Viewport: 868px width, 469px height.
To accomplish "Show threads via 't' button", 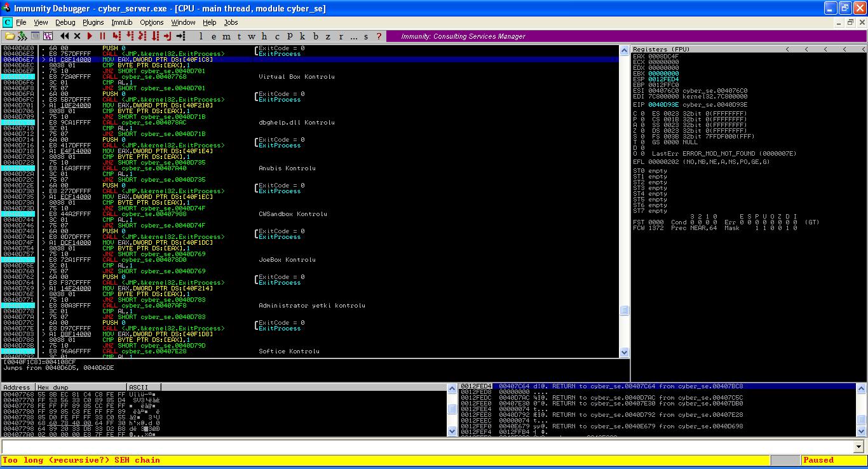I will (240, 36).
